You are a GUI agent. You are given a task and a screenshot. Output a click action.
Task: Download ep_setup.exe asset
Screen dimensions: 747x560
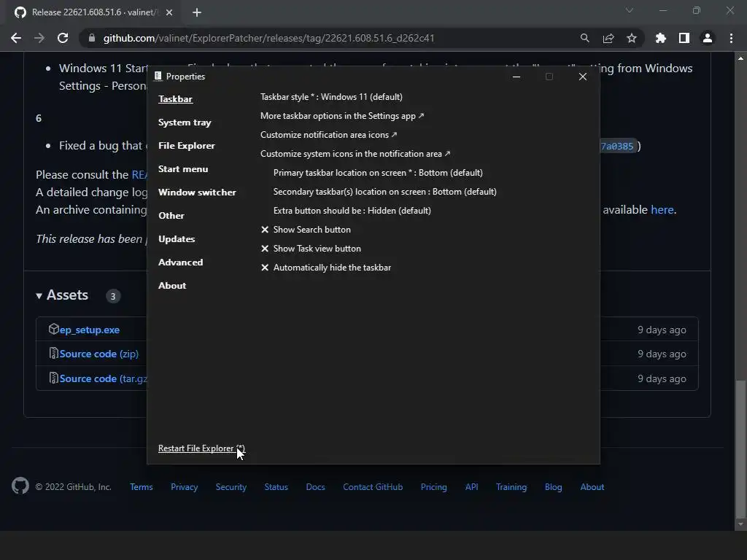(x=90, y=330)
